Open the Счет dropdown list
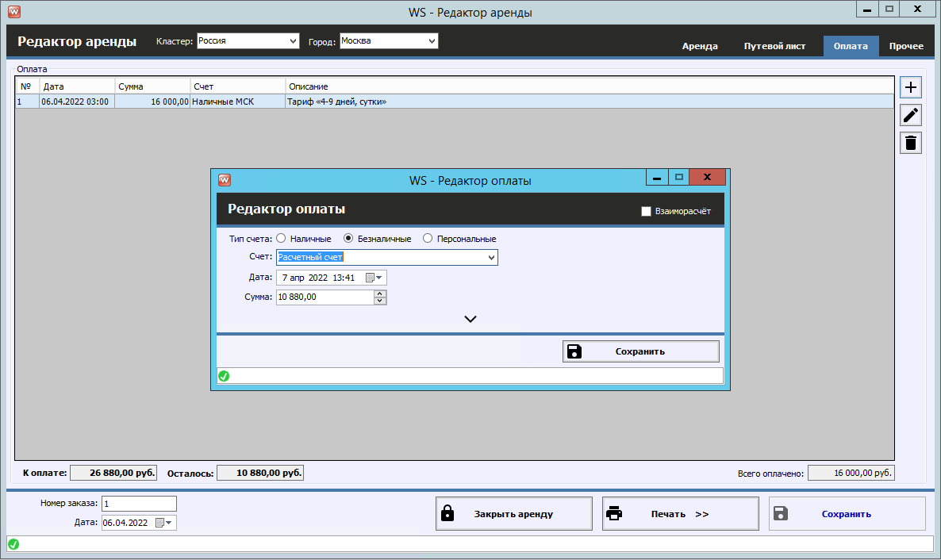Viewport: 941px width, 560px height. point(491,258)
